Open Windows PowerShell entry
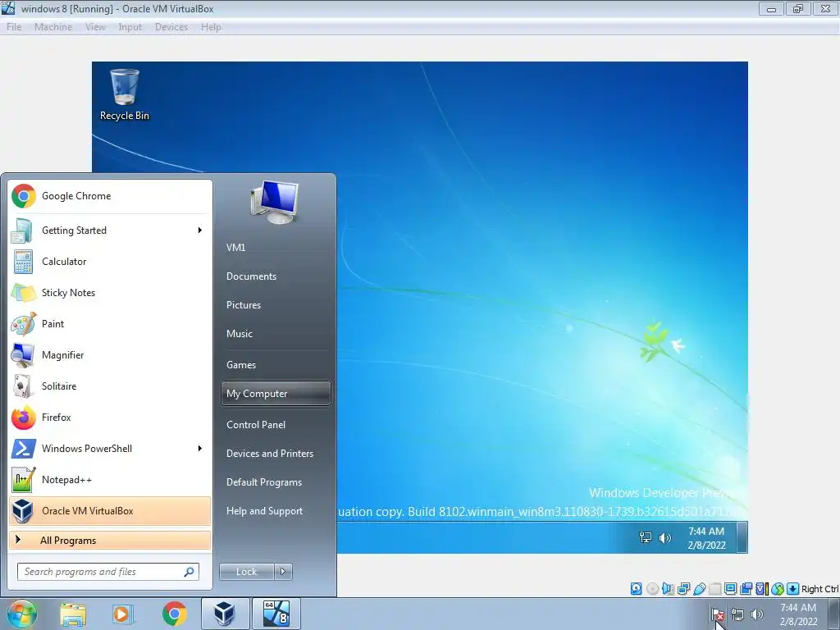 (110, 449)
